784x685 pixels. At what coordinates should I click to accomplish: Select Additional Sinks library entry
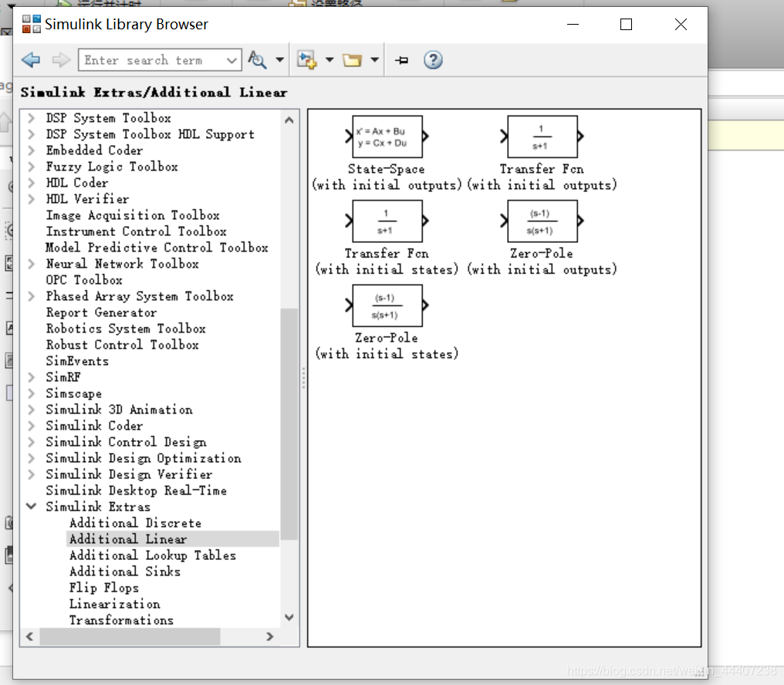click(x=124, y=572)
